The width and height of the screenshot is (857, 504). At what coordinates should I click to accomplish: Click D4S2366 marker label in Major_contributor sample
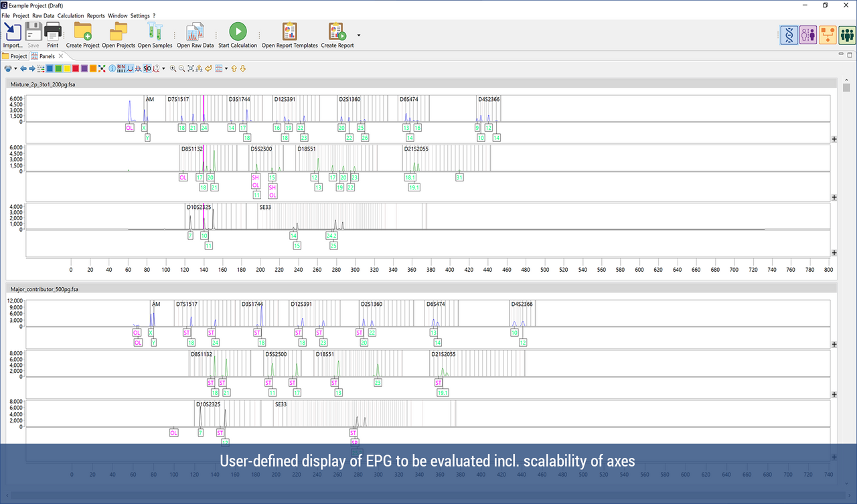point(522,304)
